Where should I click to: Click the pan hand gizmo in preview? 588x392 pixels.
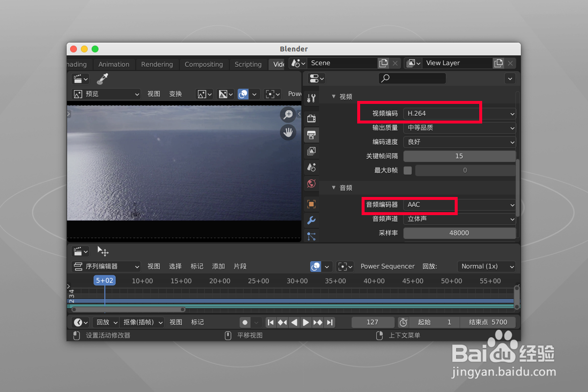pyautogui.click(x=288, y=132)
